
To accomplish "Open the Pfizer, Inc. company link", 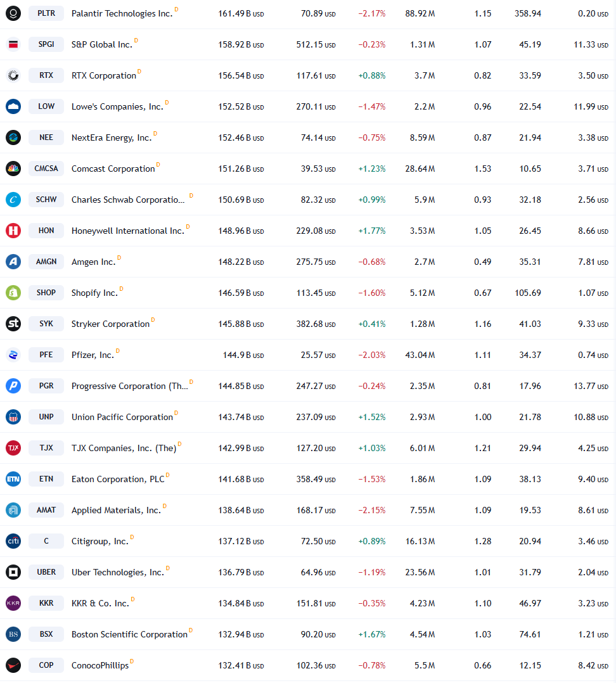I will [93, 355].
